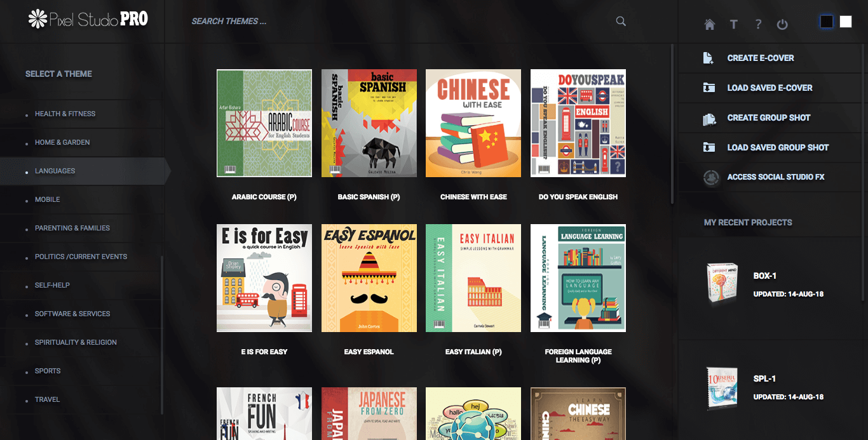Choose the Spirituality & Religion category
The height and width of the screenshot is (440, 868).
pyautogui.click(x=76, y=342)
